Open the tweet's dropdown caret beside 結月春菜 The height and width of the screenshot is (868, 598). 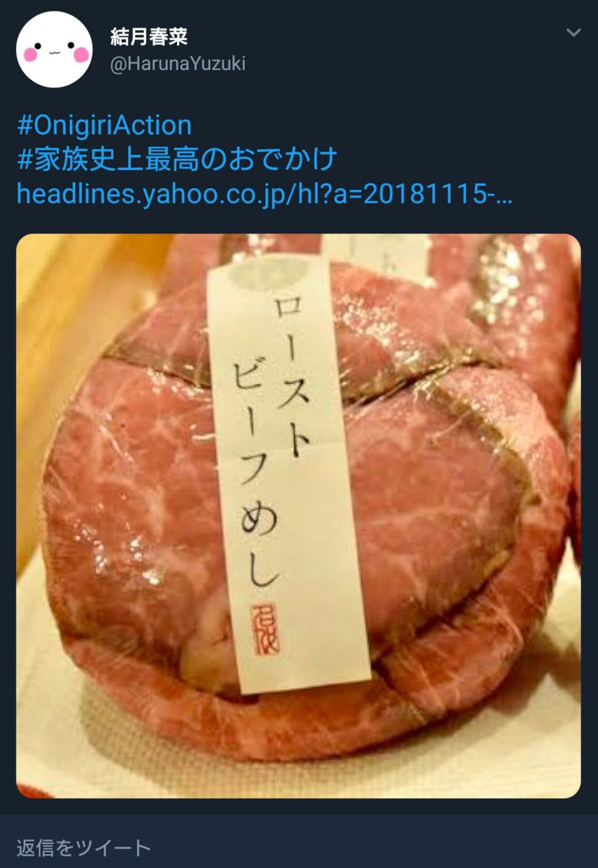[x=574, y=33]
